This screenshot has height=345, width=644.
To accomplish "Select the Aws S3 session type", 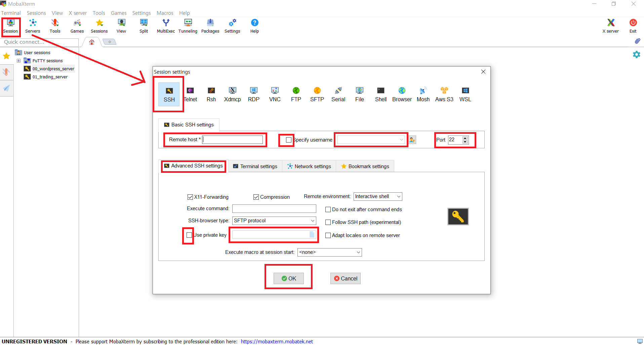I will click(x=444, y=94).
